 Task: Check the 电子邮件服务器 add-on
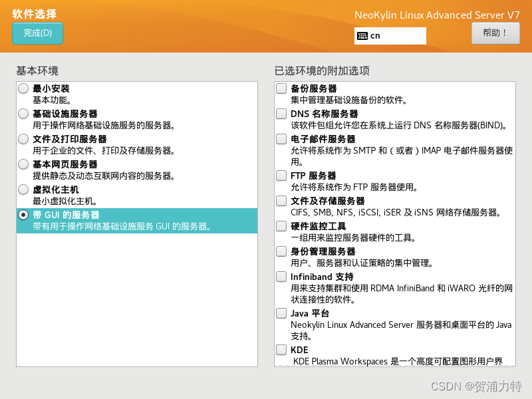point(281,139)
